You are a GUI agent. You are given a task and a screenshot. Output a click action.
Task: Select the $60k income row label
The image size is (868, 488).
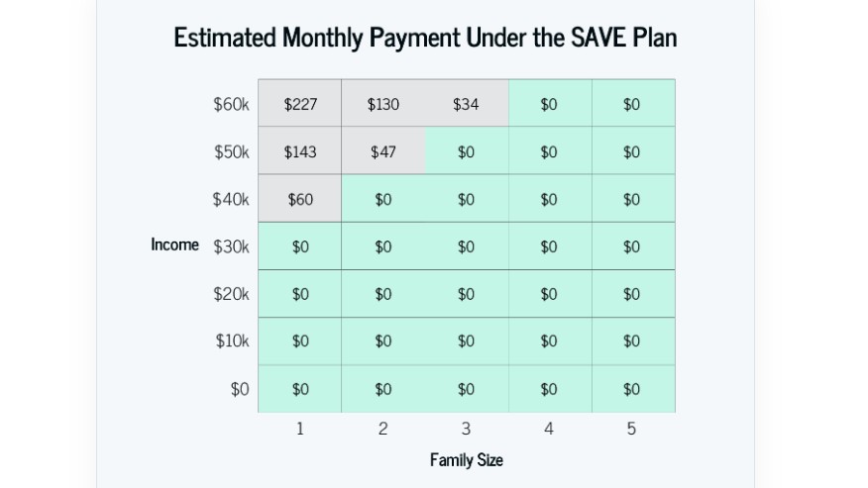click(x=231, y=104)
